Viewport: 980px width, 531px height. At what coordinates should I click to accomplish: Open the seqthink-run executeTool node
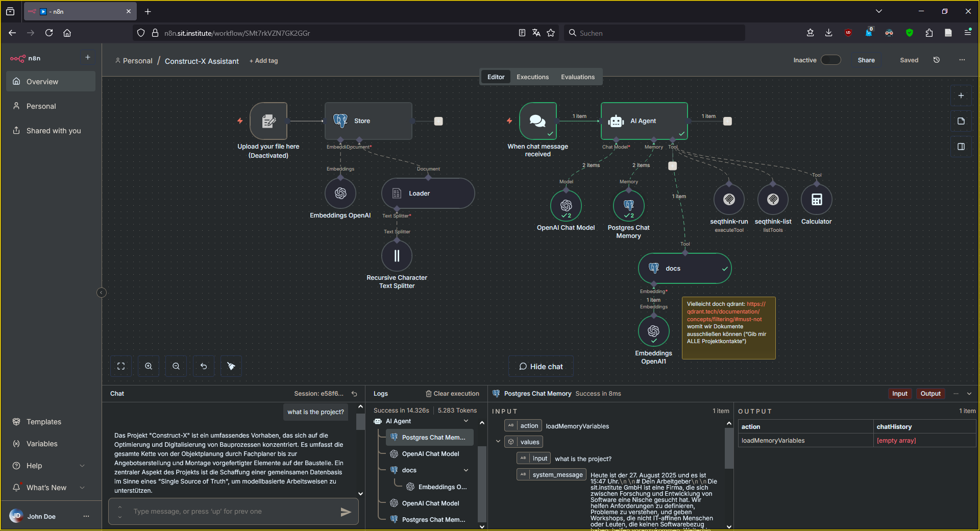pyautogui.click(x=729, y=199)
